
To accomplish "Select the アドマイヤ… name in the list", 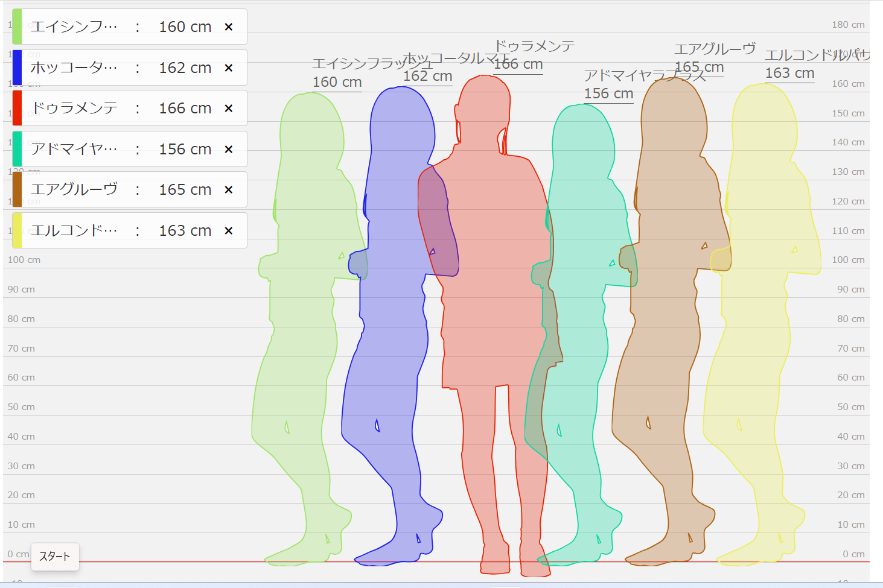I will (74, 149).
